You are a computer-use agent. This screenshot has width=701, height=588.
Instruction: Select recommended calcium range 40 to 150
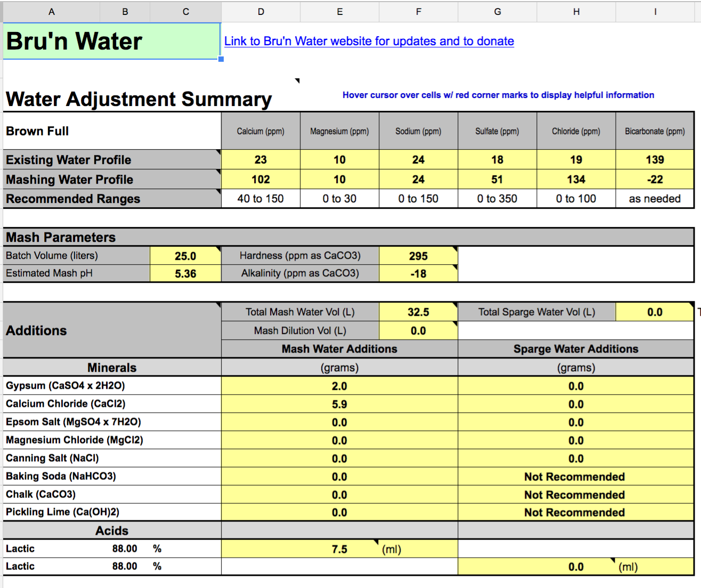pos(261,199)
